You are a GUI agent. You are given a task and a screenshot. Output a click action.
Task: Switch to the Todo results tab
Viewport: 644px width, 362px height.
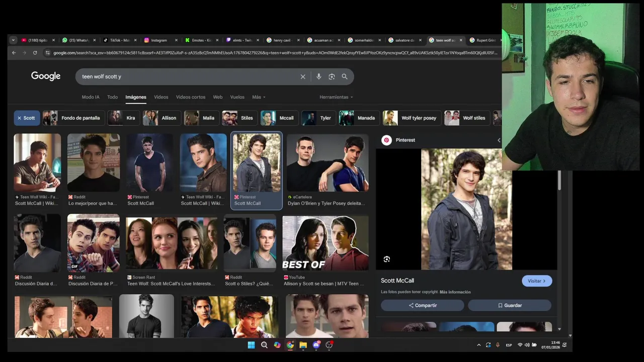coord(112,97)
